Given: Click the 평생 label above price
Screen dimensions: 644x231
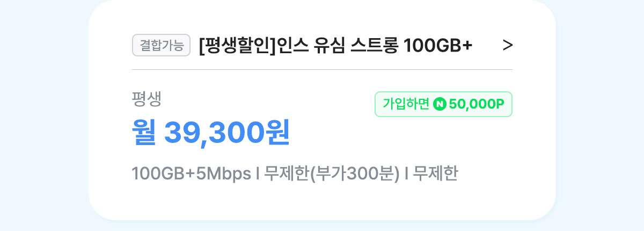Looking at the screenshot, I should pos(147,99).
